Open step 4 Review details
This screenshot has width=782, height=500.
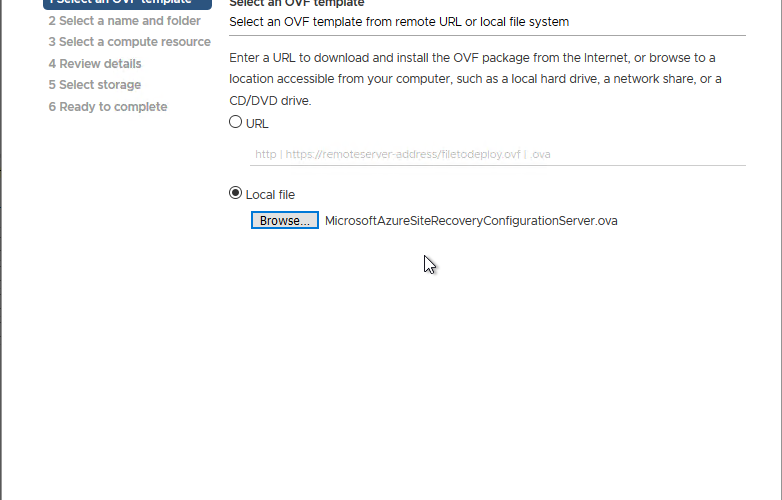[95, 64]
